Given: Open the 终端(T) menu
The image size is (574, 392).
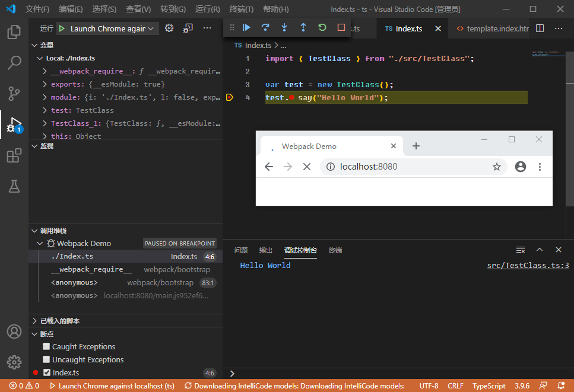Looking at the screenshot, I should click(241, 9).
